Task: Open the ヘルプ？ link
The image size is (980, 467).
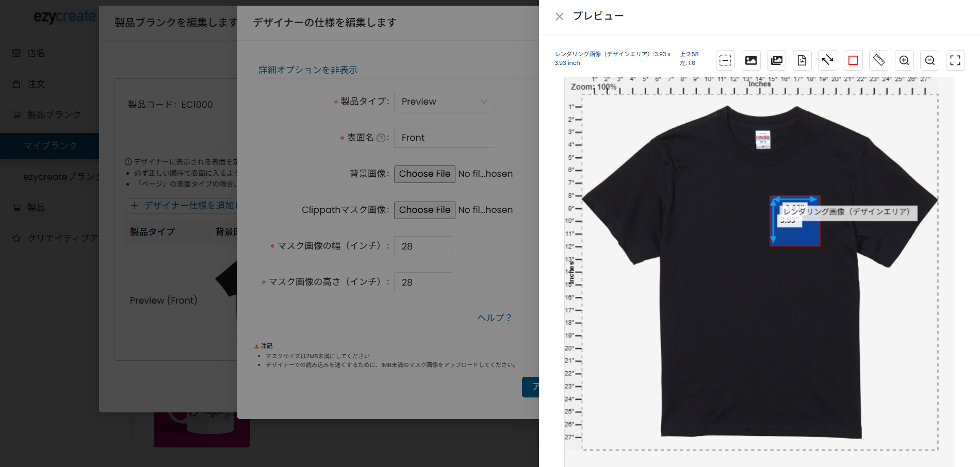Action: click(494, 318)
